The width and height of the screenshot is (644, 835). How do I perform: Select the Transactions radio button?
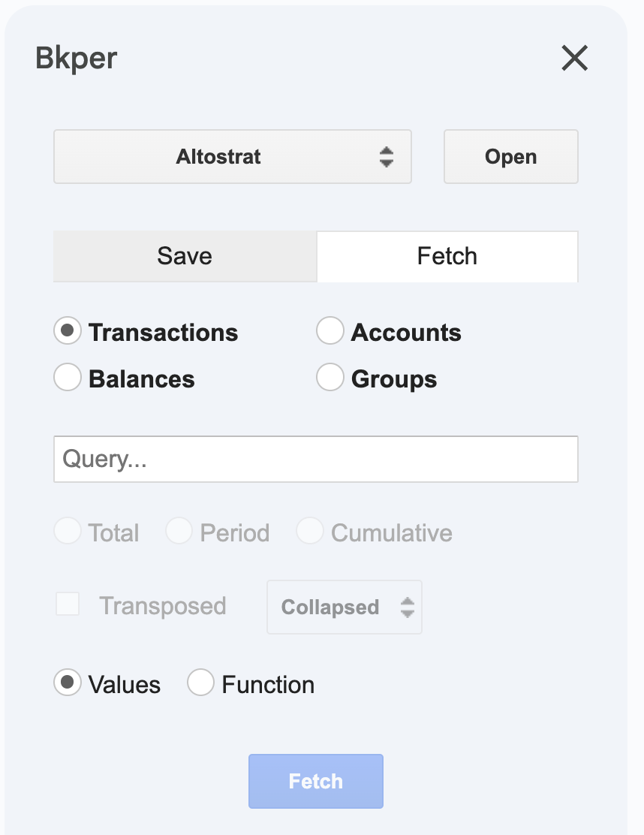(x=68, y=330)
